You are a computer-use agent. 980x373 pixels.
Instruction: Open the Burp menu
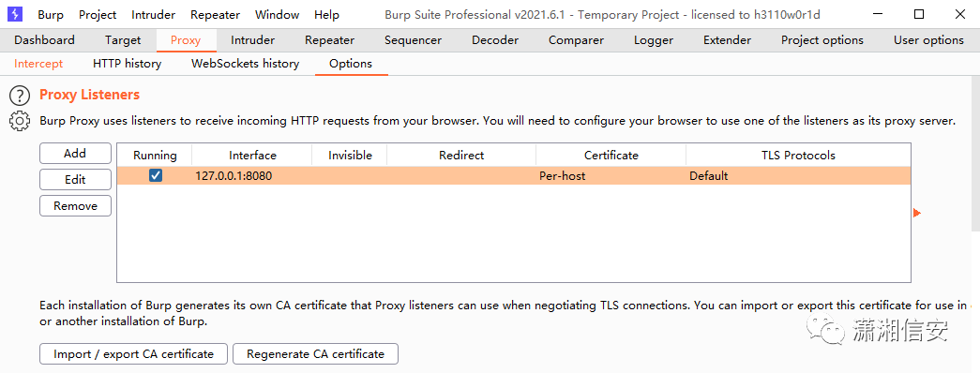pyautogui.click(x=51, y=14)
